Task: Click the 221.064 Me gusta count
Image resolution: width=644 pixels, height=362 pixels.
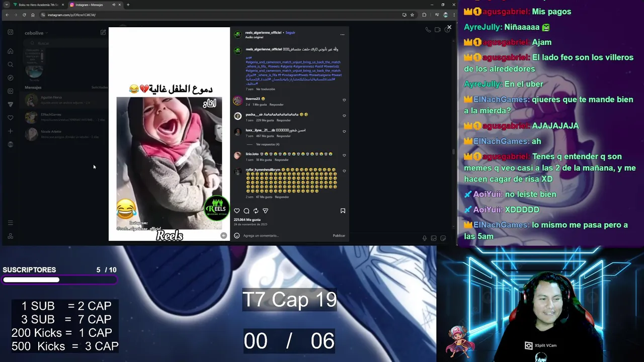Action: [x=247, y=220]
